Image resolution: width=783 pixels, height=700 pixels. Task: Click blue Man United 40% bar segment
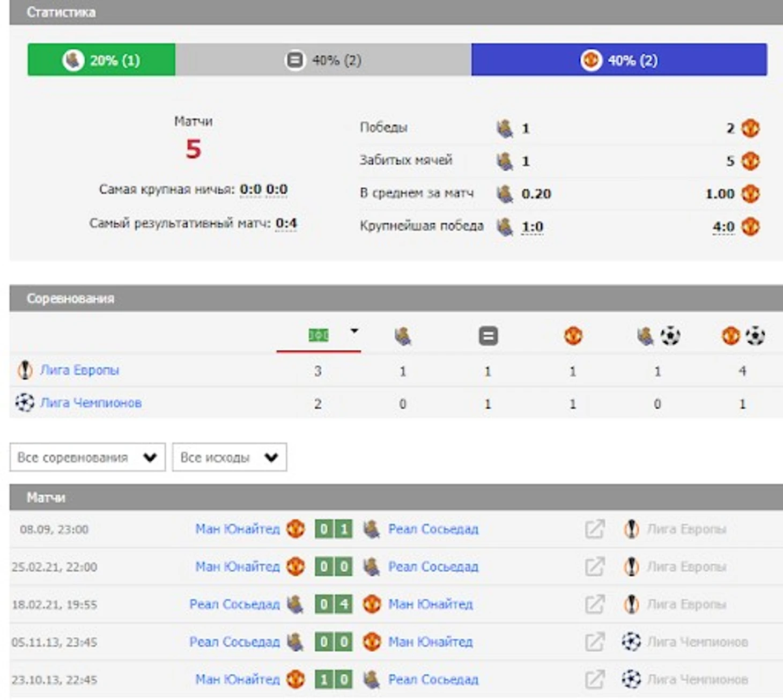(x=619, y=60)
